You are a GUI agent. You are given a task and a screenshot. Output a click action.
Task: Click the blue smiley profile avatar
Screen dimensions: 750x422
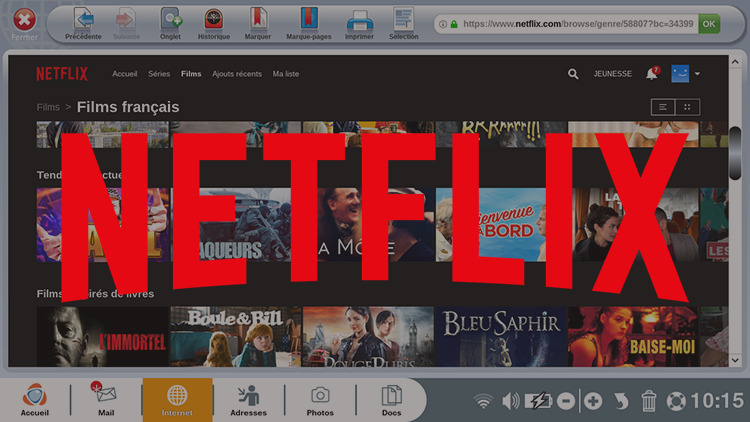(680, 74)
